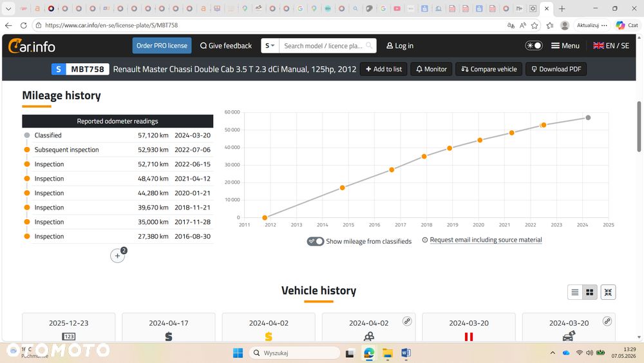
Task: Click the Order PRO license button
Action: [162, 46]
